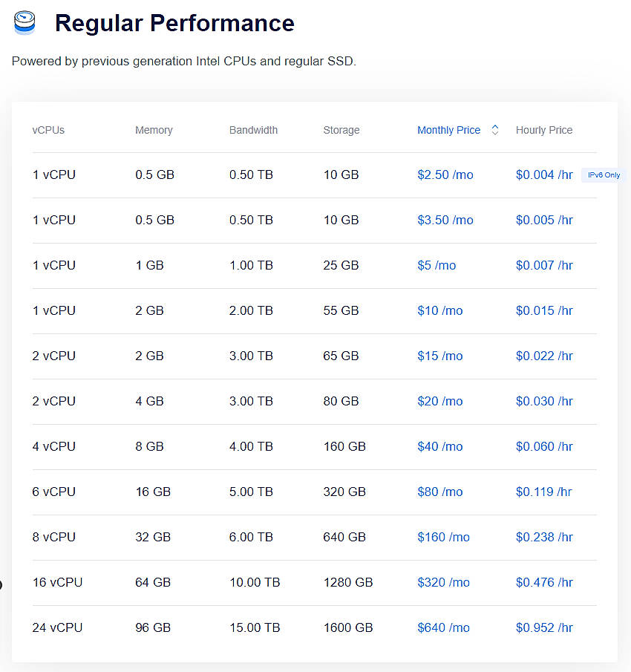The image size is (631, 672).
Task: Click the 15.00 TB bandwidth cell
Action: coord(255,627)
